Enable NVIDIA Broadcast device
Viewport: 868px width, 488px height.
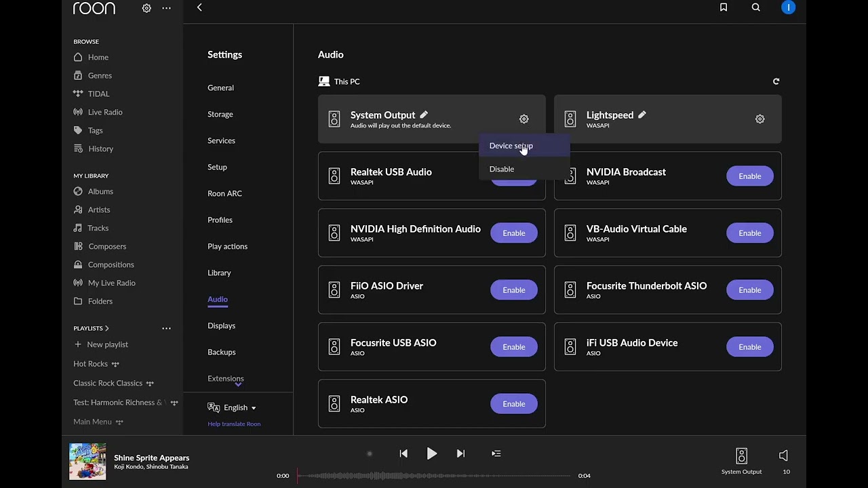(x=750, y=176)
